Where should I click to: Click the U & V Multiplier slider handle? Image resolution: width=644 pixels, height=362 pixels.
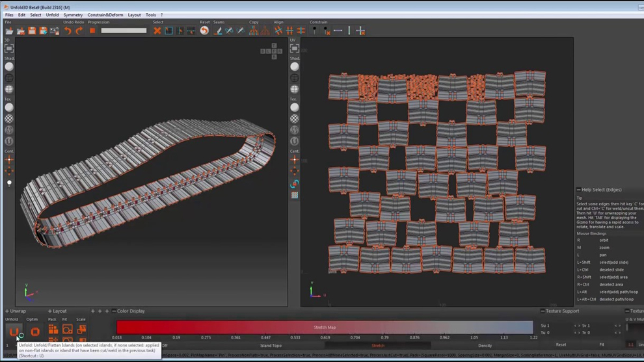click(627, 327)
